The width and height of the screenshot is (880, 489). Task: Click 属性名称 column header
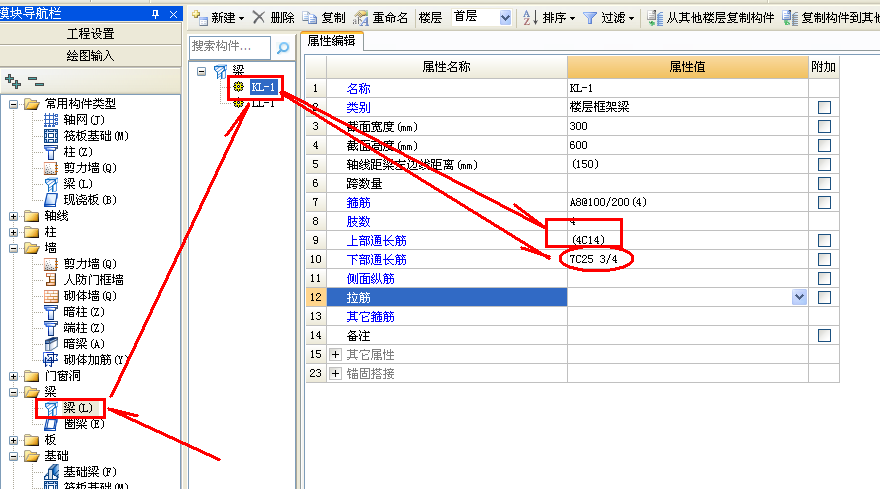(447, 67)
